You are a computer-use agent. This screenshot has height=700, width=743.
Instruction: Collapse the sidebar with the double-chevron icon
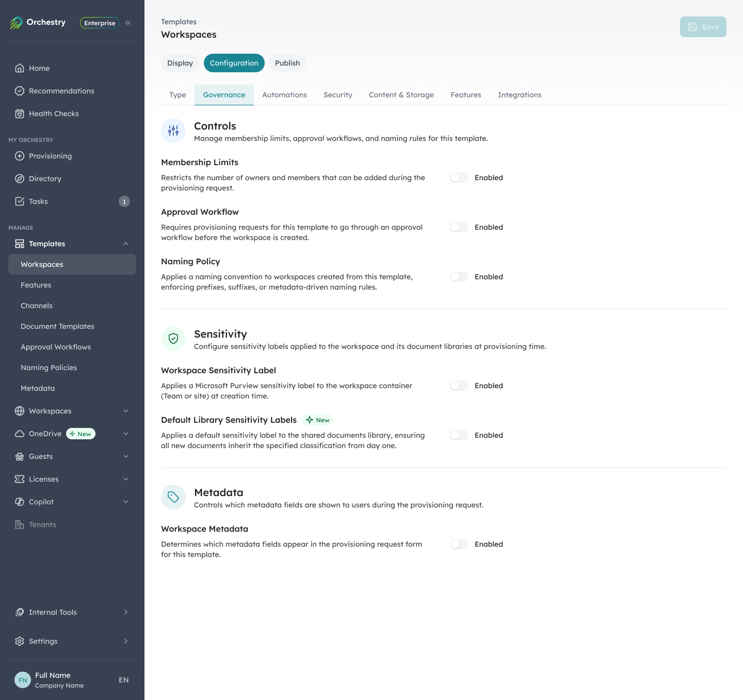click(x=128, y=23)
